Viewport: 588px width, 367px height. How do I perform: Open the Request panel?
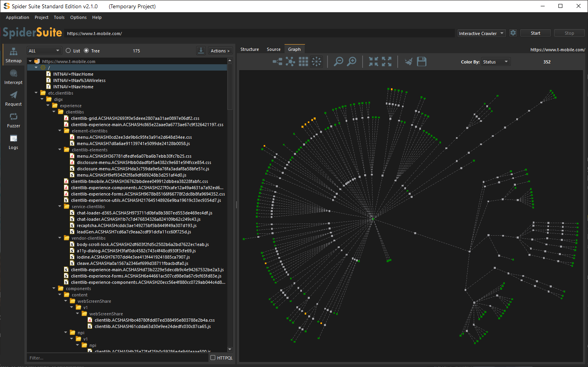(x=13, y=98)
